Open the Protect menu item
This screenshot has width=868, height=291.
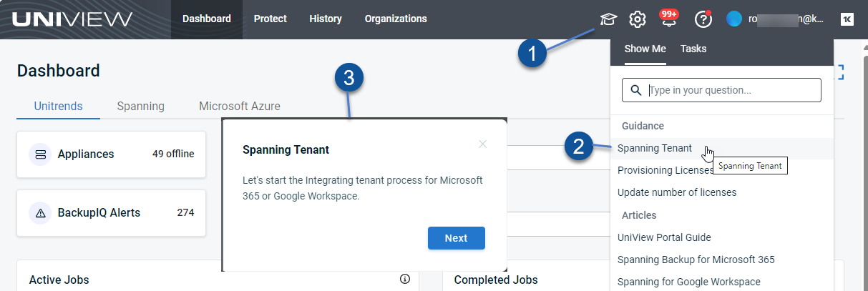(x=270, y=19)
